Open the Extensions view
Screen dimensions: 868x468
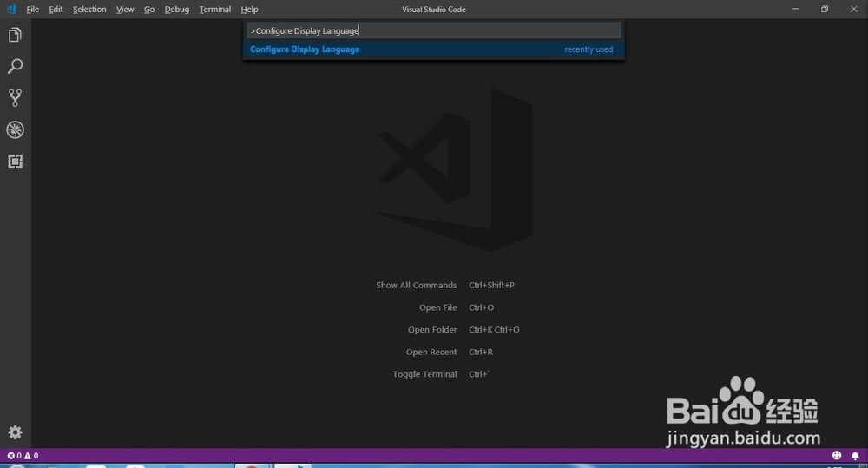pyautogui.click(x=15, y=161)
